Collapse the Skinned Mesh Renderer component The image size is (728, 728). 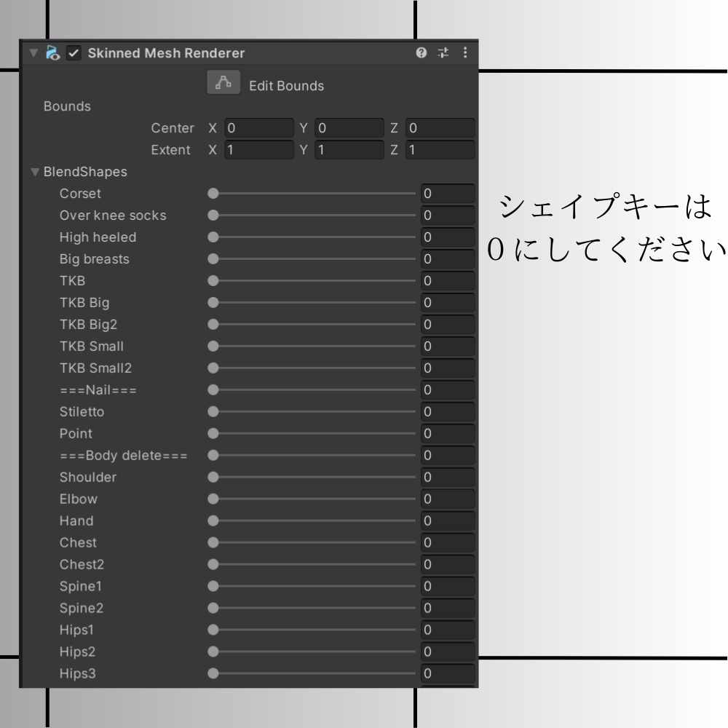point(33,53)
